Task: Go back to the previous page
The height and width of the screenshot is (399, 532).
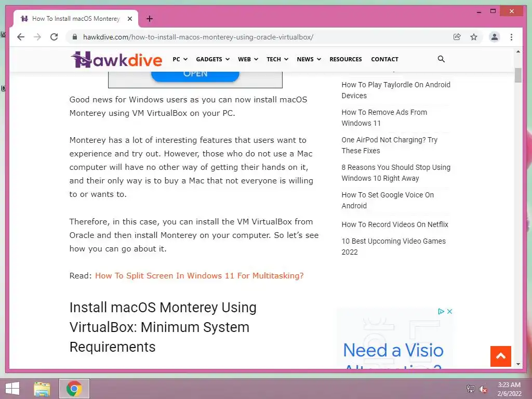Action: point(21,37)
